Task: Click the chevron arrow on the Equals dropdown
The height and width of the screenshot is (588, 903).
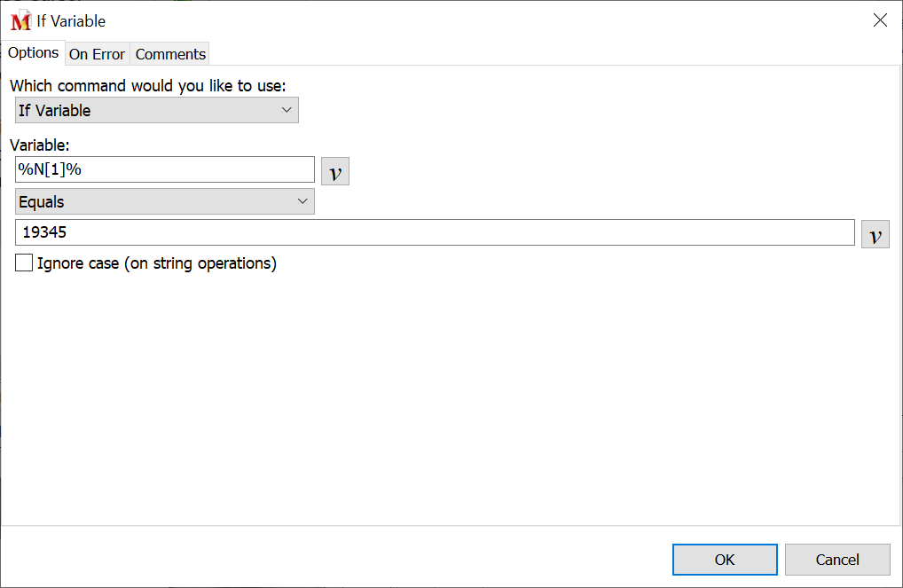Action: point(302,201)
